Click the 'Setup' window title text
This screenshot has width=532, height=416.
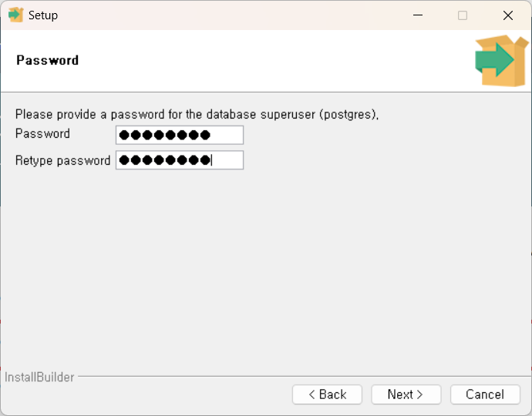[43, 15]
